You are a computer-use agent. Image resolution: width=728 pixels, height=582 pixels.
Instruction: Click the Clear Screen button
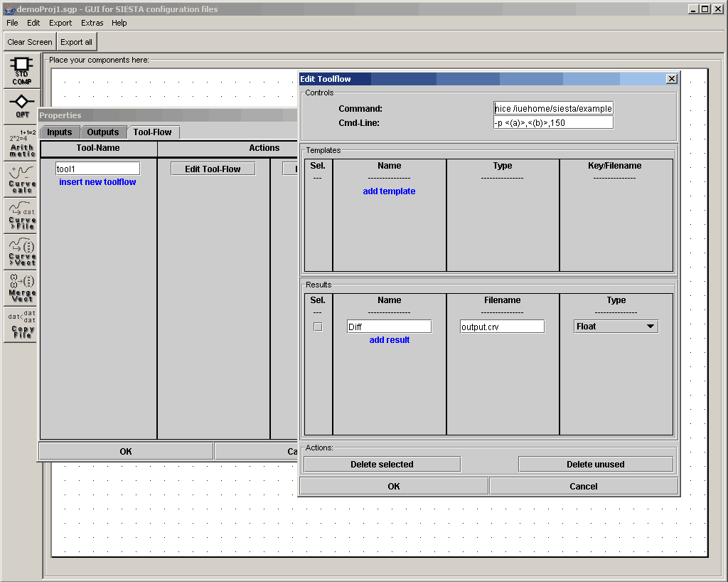point(30,42)
